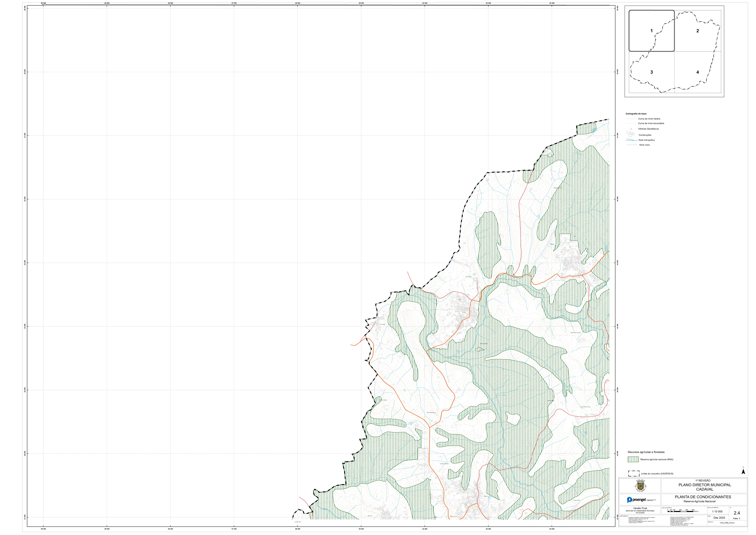Click the 'Construções' legend label
This screenshot has height=535, width=756.
pyautogui.click(x=645, y=135)
